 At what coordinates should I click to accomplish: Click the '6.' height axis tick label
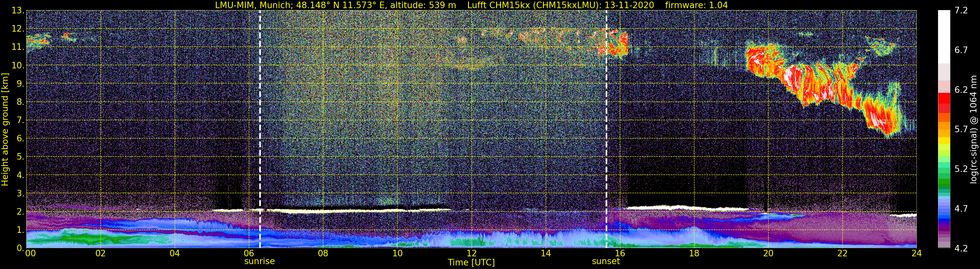pyautogui.click(x=20, y=138)
